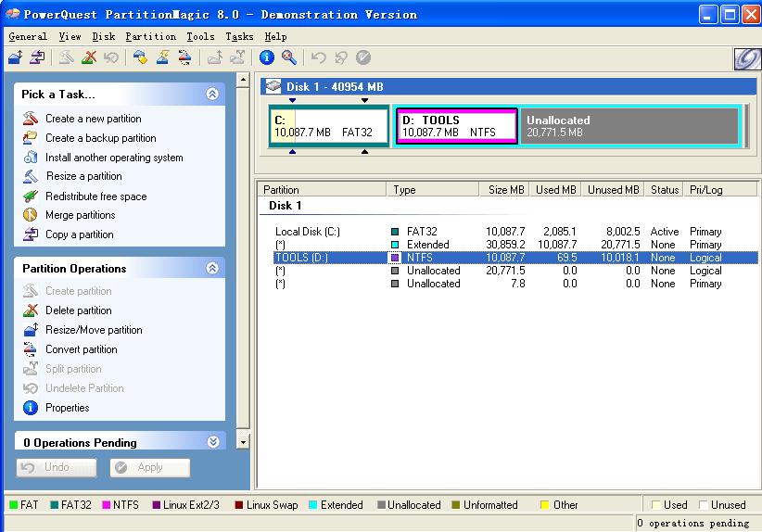Image resolution: width=762 pixels, height=532 pixels.
Task: Click the FAT32 teal legend swatch
Action: click(55, 505)
